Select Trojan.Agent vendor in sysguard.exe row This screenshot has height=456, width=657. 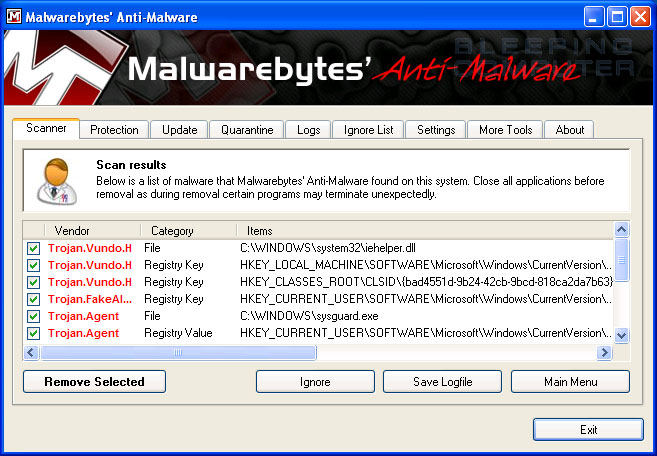83,316
